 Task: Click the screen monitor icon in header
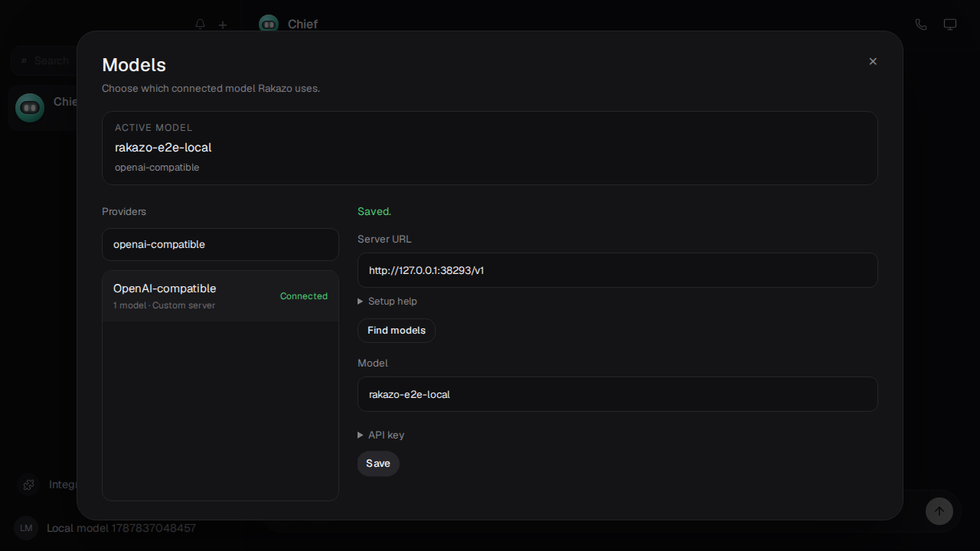click(x=950, y=24)
